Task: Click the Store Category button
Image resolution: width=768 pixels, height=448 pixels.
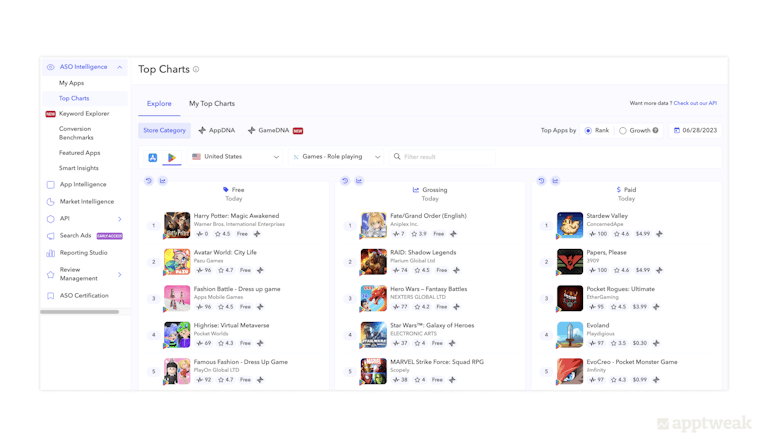Action: [x=164, y=130]
